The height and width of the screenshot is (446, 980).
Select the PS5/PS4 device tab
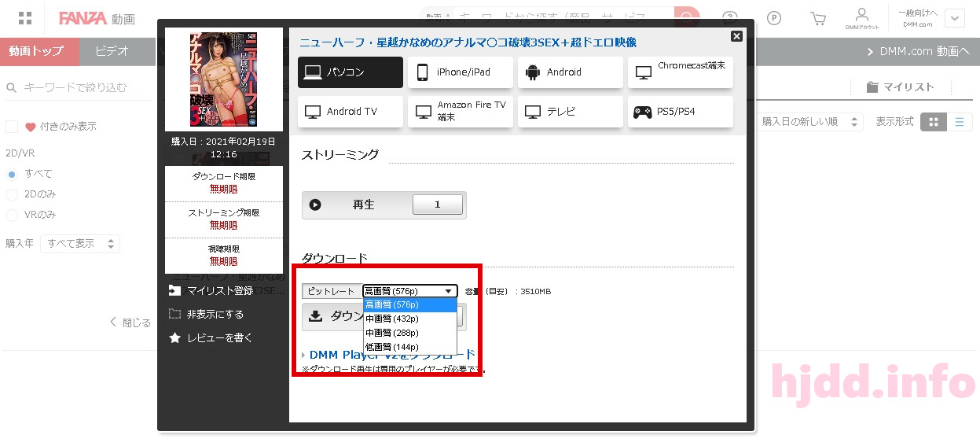[x=681, y=112]
